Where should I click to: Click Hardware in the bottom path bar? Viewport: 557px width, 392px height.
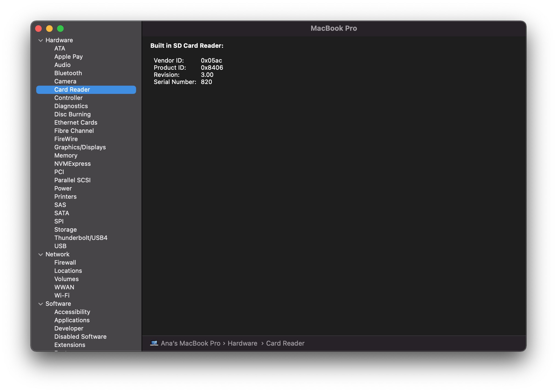(242, 343)
